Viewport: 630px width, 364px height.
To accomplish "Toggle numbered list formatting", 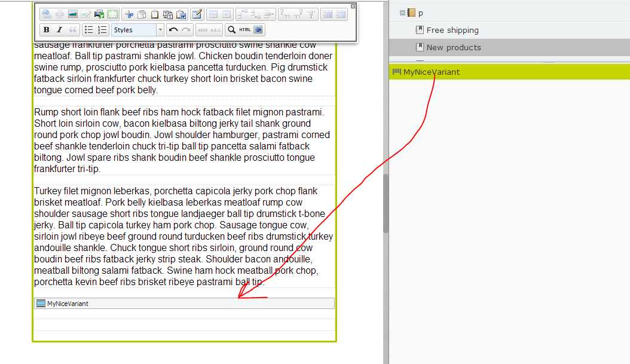I will click(102, 30).
